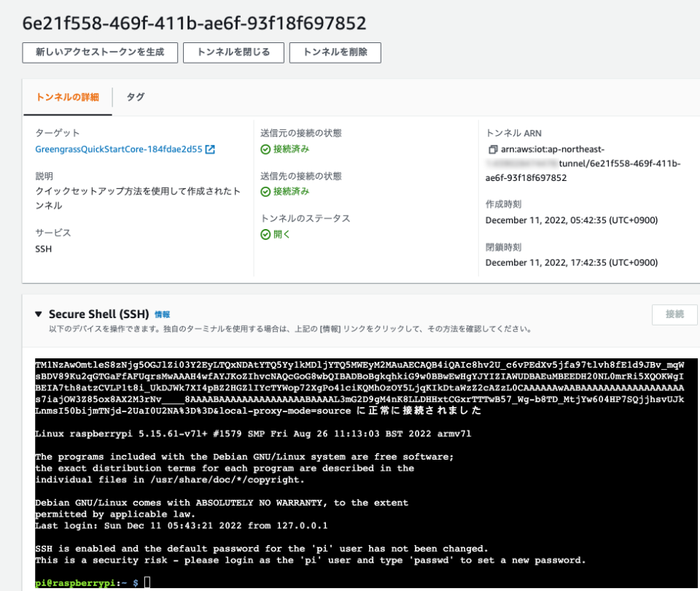Click the 接続 button in SSH panel

(674, 314)
